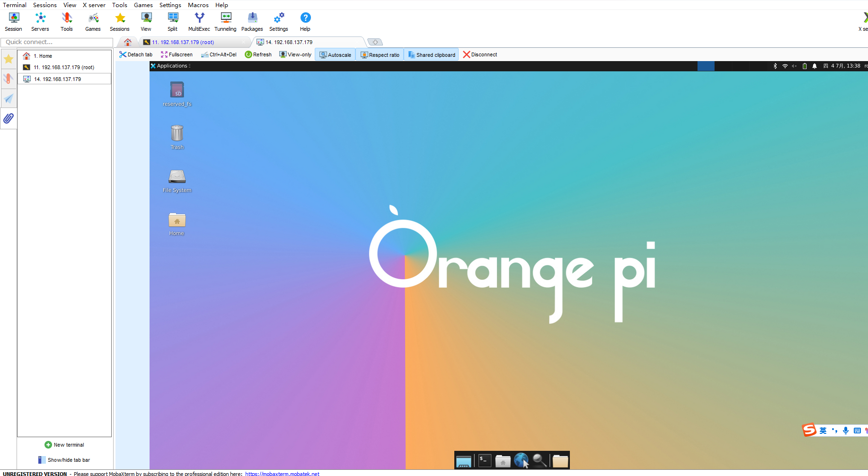Image resolution: width=868 pixels, height=476 pixels.
Task: Open the sidebar Macros paper plane icon
Action: (x=9, y=99)
